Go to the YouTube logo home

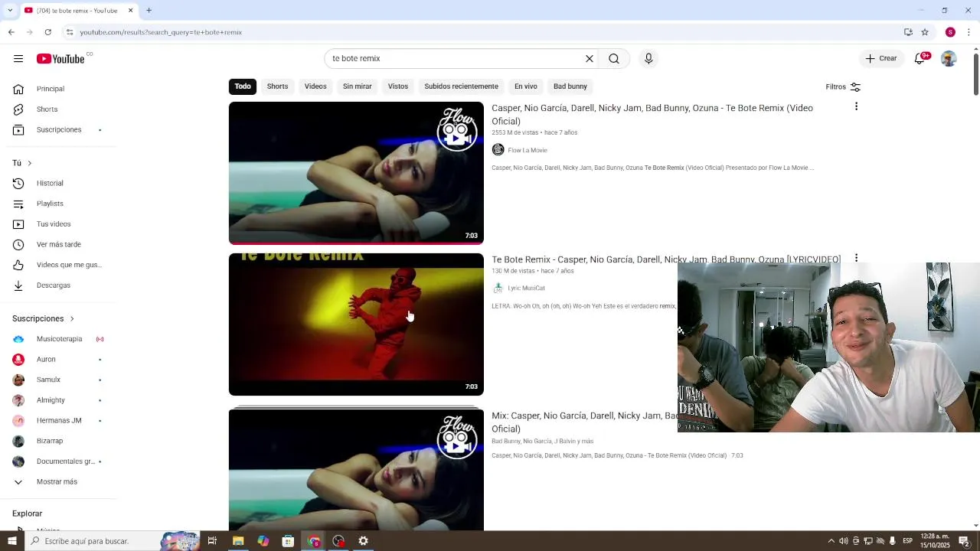click(x=60, y=59)
